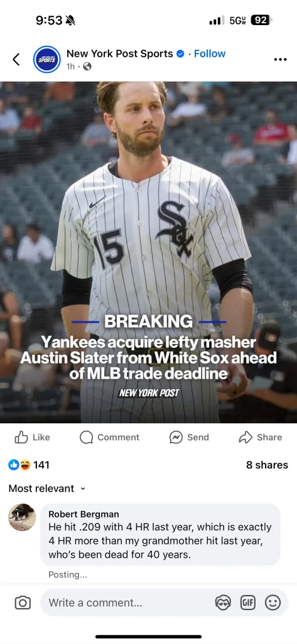Open the emoji smiley picker
The height and width of the screenshot is (644, 297).
click(273, 602)
